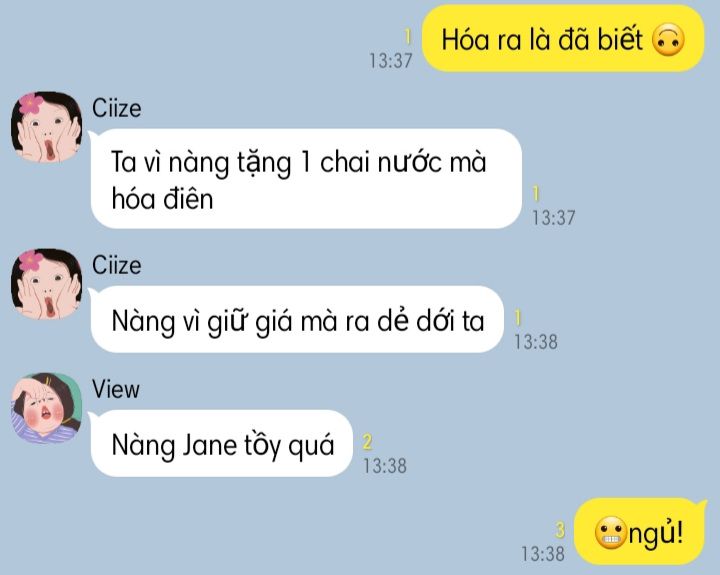Screen dimensions: 720x575
Task: Click the Ciize name above the second message
Action: [116, 265]
